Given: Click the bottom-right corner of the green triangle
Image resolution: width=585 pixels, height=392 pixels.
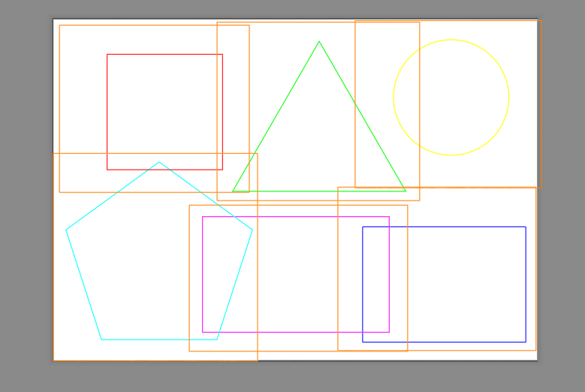Looking at the screenshot, I should pyautogui.click(x=406, y=191).
